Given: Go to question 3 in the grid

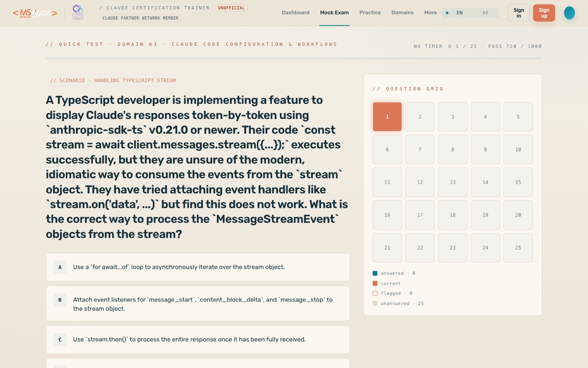Looking at the screenshot, I should pyautogui.click(x=453, y=117).
